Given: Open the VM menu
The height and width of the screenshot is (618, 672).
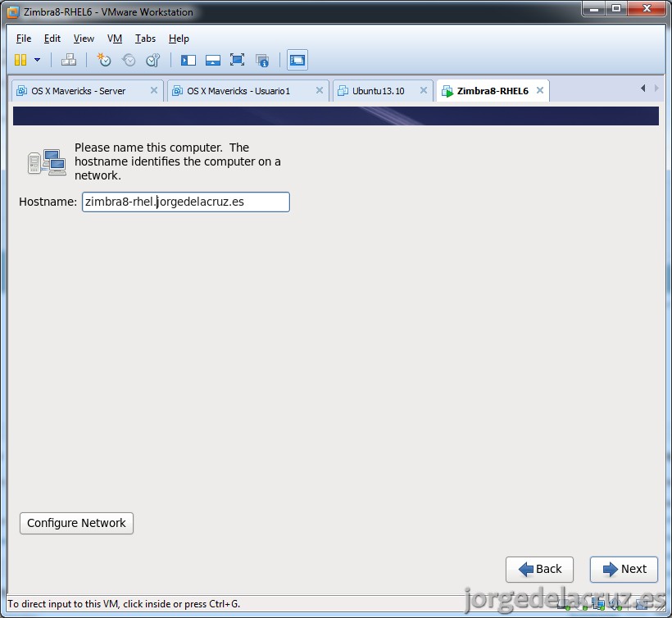Looking at the screenshot, I should (115, 39).
